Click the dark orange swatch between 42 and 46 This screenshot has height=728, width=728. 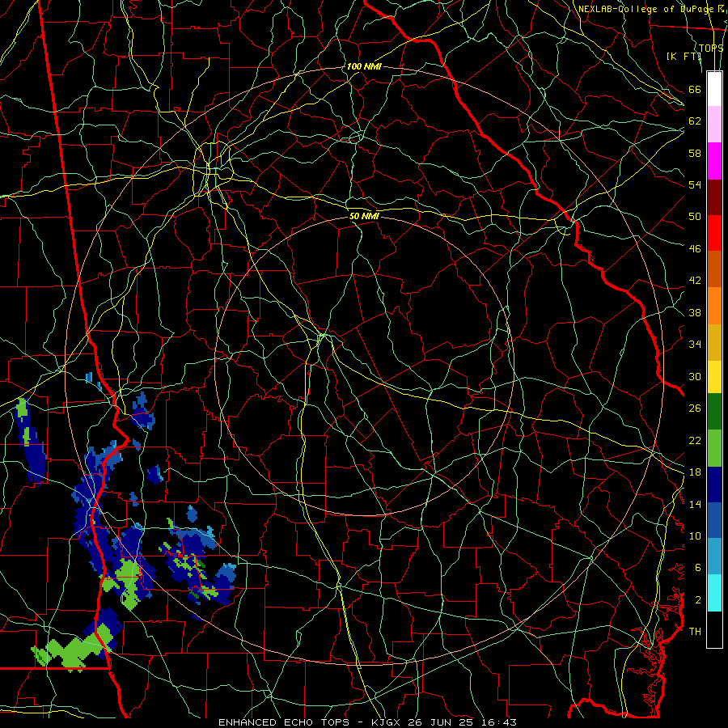pyautogui.click(x=714, y=269)
